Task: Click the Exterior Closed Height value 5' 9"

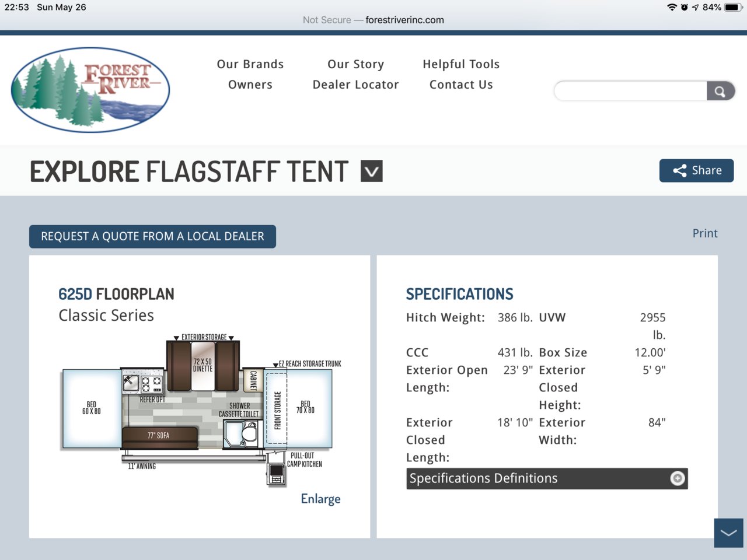Action: [x=654, y=370]
